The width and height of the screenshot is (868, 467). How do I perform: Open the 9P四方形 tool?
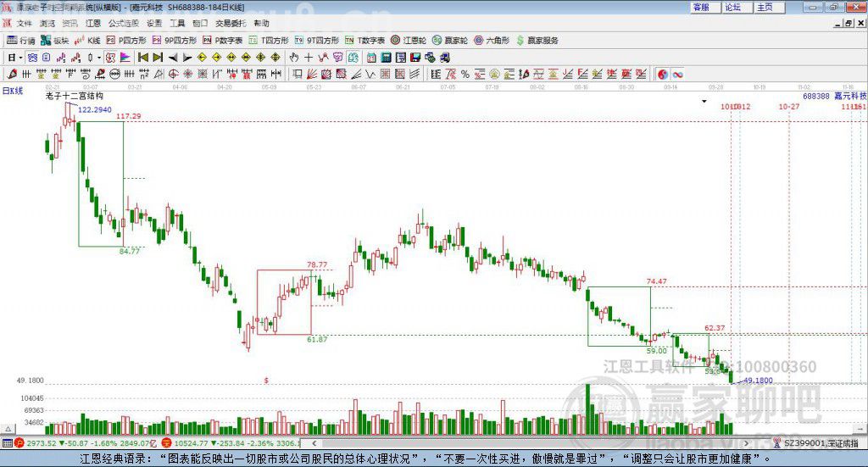click(x=175, y=41)
